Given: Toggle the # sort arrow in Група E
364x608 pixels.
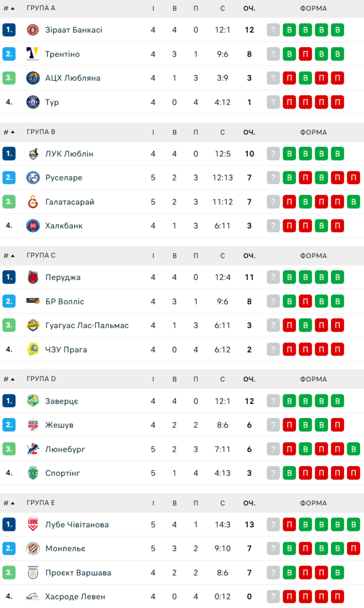Looking at the screenshot, I should coord(13,503).
